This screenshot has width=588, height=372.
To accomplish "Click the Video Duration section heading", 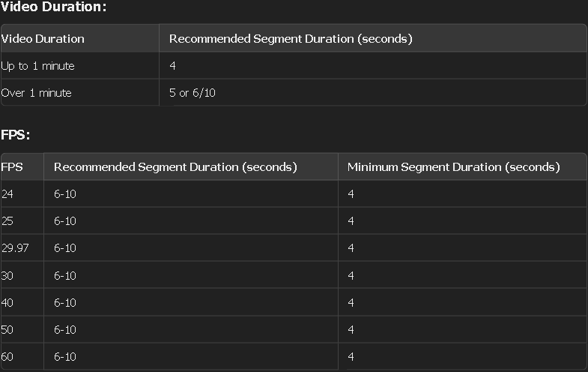I will pyautogui.click(x=53, y=7).
